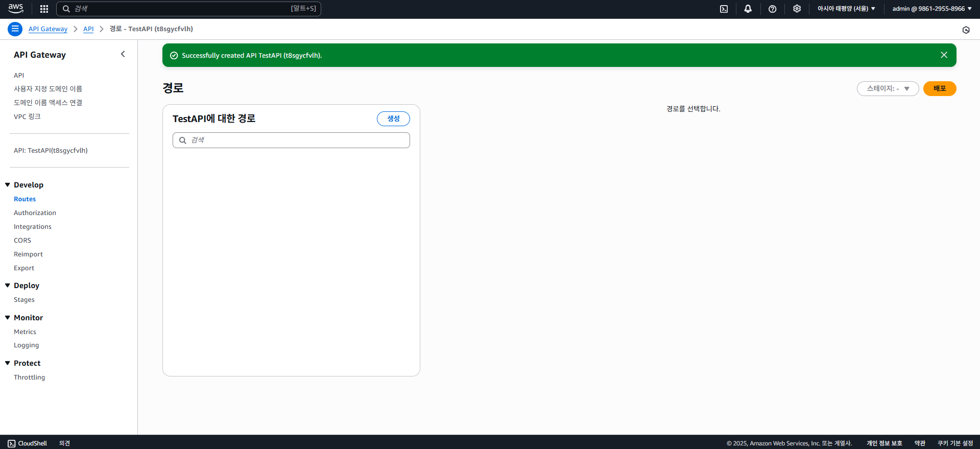Open VPC 링크 in sidebar
Viewport: 980px width, 449px height.
coord(27,116)
